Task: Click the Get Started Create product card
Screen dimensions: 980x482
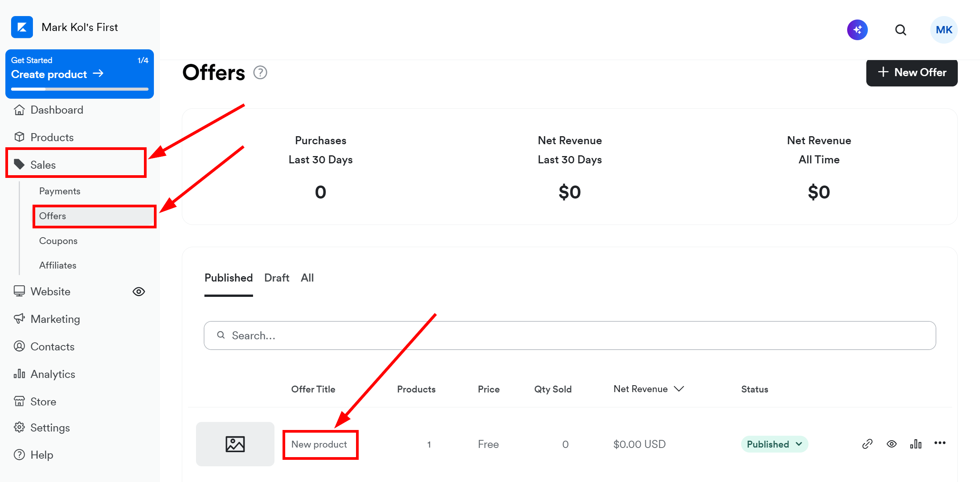Action: click(80, 74)
